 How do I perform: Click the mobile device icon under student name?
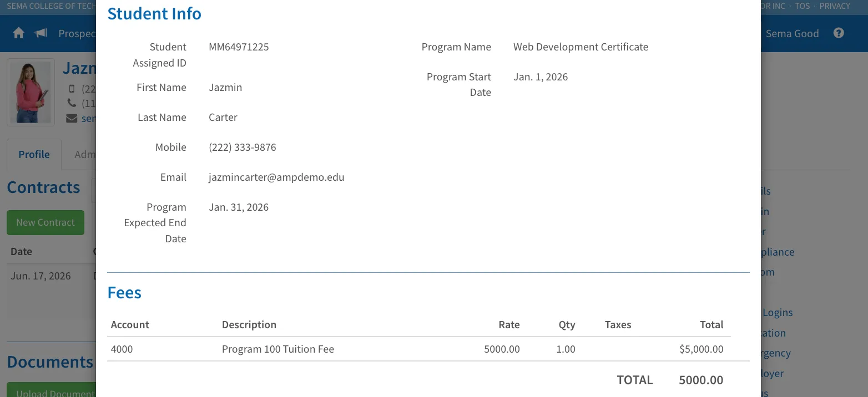[72, 89]
